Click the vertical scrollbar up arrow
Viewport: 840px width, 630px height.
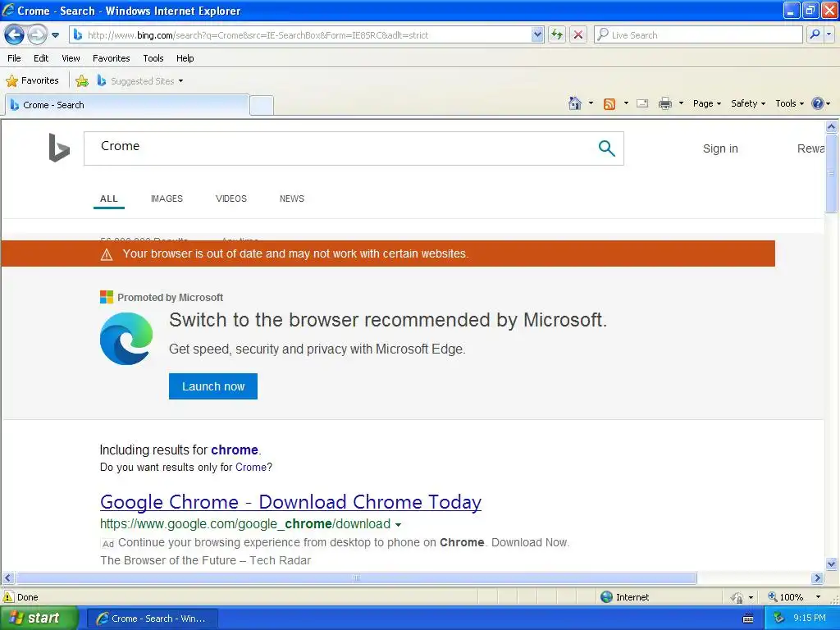(x=832, y=126)
